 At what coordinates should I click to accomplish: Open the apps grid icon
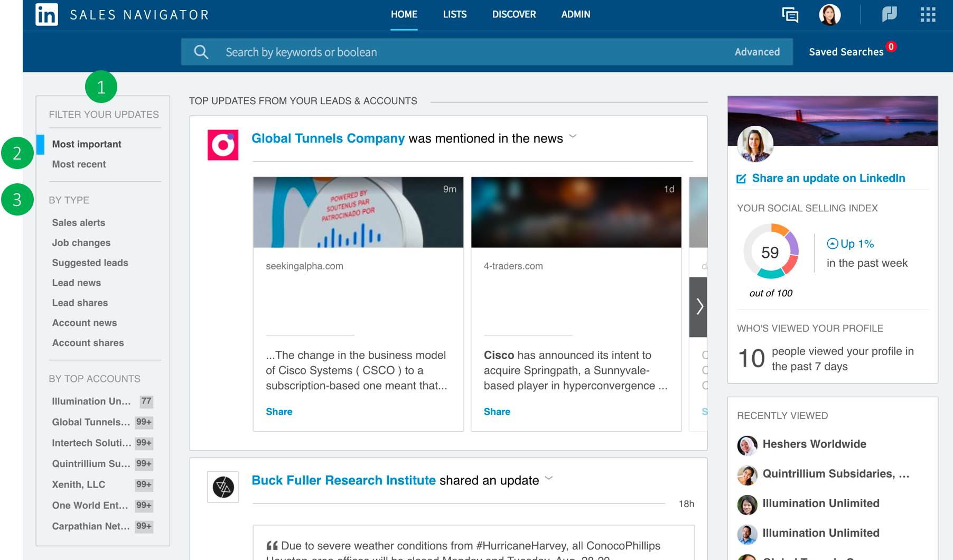tap(928, 14)
